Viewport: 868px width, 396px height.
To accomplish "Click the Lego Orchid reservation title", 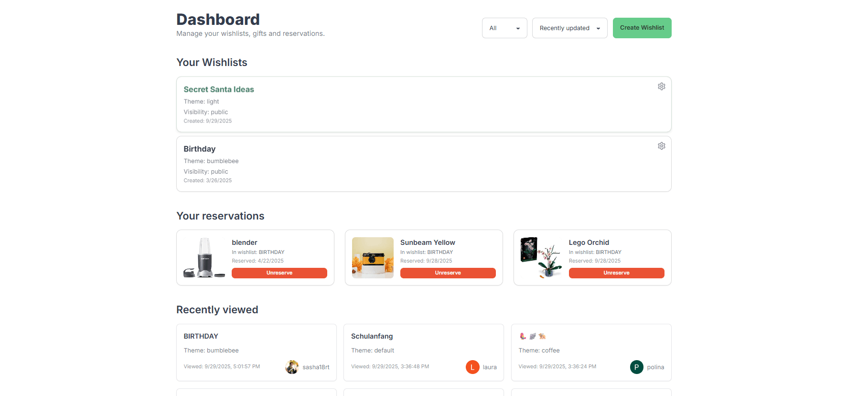I will click(x=589, y=242).
